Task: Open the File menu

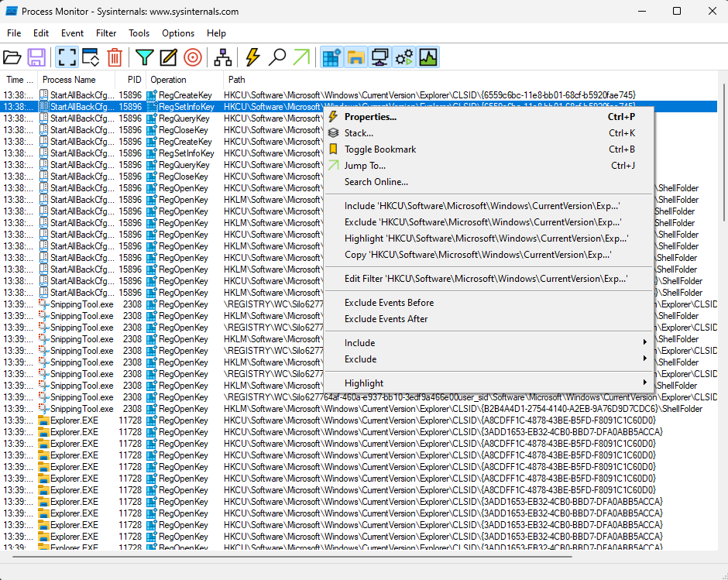Action: pyautogui.click(x=14, y=33)
